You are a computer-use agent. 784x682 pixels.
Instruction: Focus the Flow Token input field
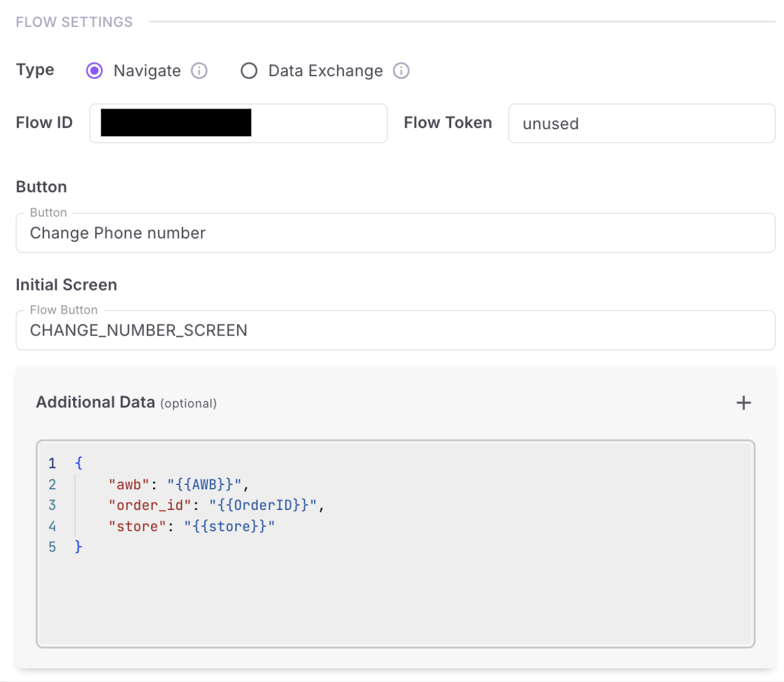[x=641, y=123]
